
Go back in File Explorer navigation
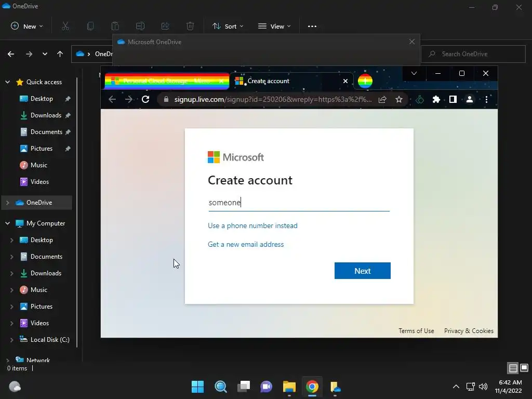(11, 54)
